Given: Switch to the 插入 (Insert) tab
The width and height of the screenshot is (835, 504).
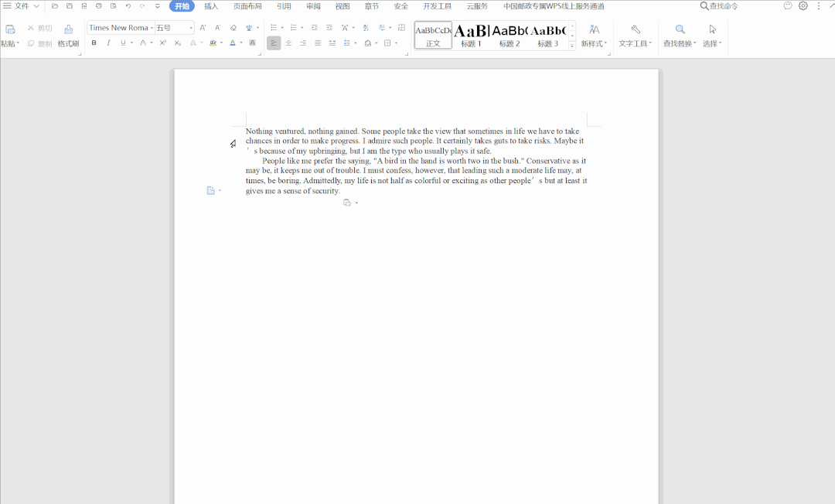Looking at the screenshot, I should (211, 6).
